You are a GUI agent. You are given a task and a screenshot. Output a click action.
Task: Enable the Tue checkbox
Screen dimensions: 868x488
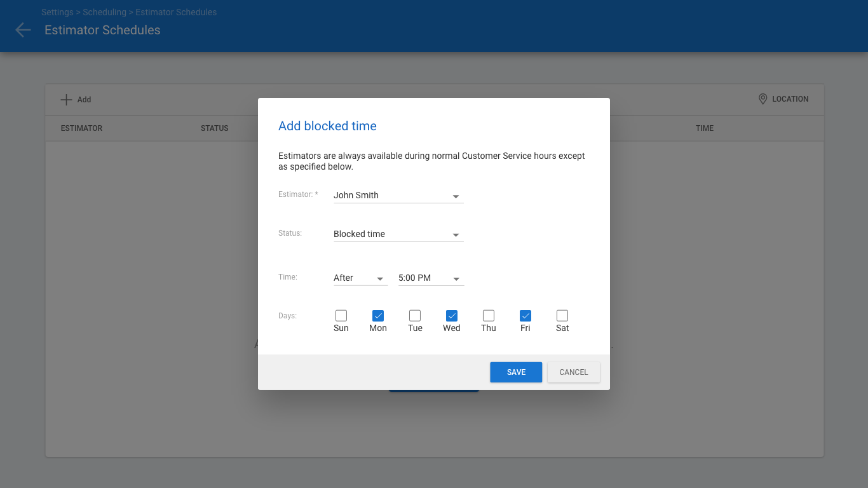tap(415, 315)
